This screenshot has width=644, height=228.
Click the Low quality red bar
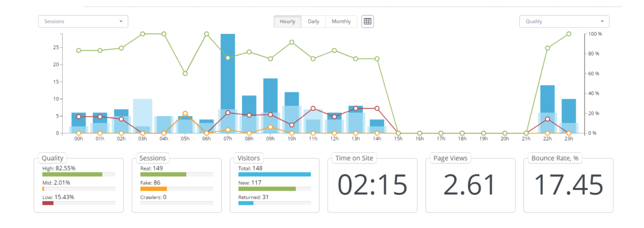[x=48, y=203]
